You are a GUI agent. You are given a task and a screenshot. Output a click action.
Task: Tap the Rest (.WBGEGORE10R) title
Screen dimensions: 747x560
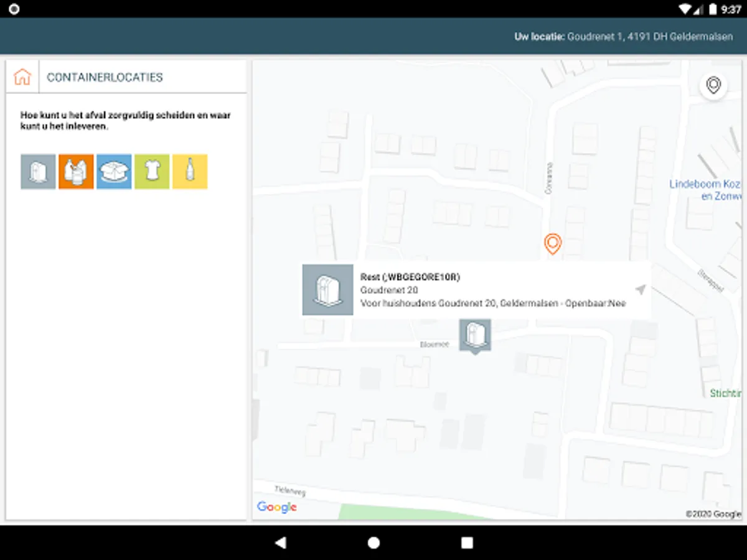[x=410, y=277]
